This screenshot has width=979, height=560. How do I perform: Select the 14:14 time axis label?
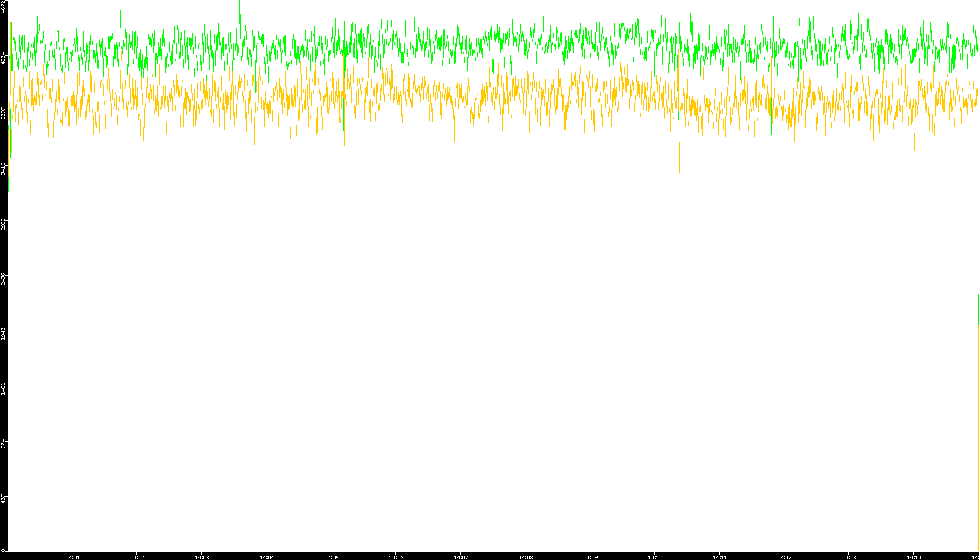(914, 557)
